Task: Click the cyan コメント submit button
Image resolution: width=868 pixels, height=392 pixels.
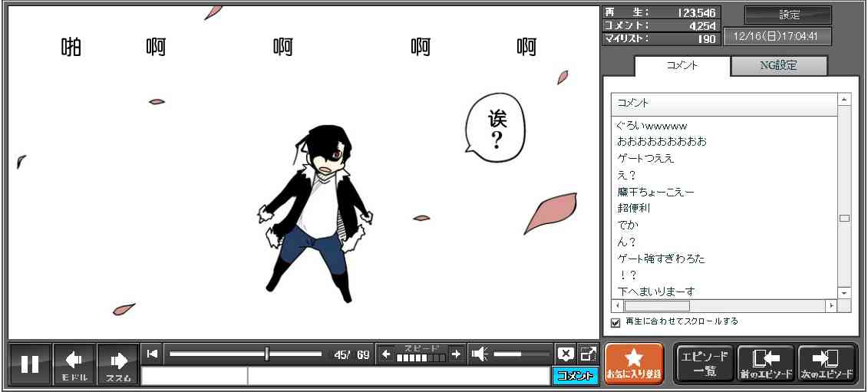Action: [x=575, y=376]
